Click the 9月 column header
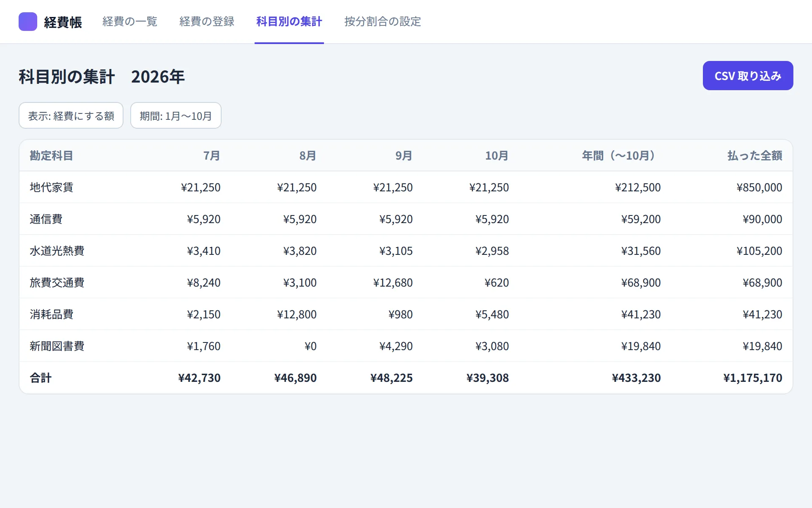This screenshot has height=508, width=812. [x=404, y=156]
